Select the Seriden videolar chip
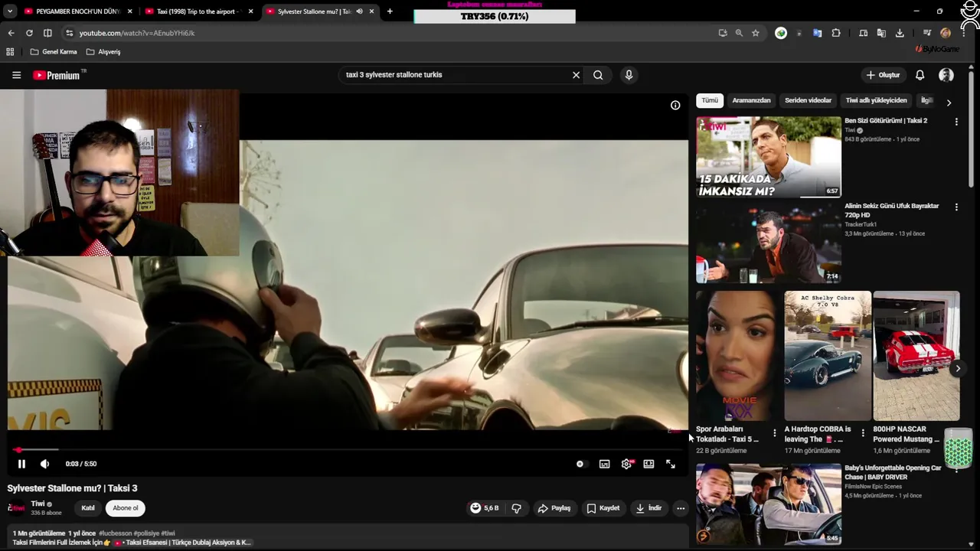980x551 pixels. coord(808,100)
